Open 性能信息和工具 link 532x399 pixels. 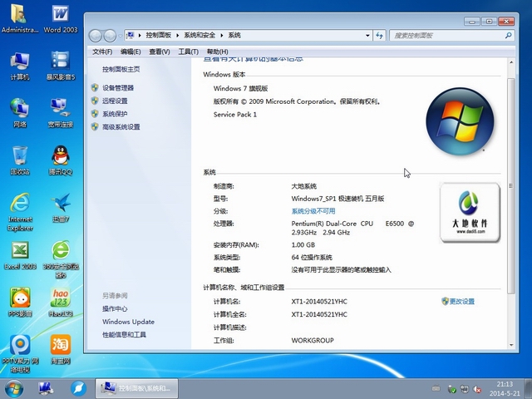[x=124, y=334]
